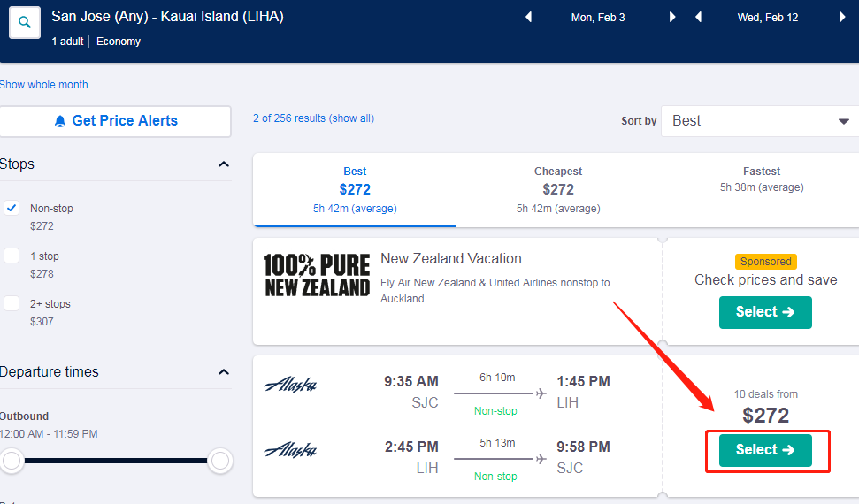
Task: Open the search magnifier icon button
Action: pyautogui.click(x=25, y=22)
